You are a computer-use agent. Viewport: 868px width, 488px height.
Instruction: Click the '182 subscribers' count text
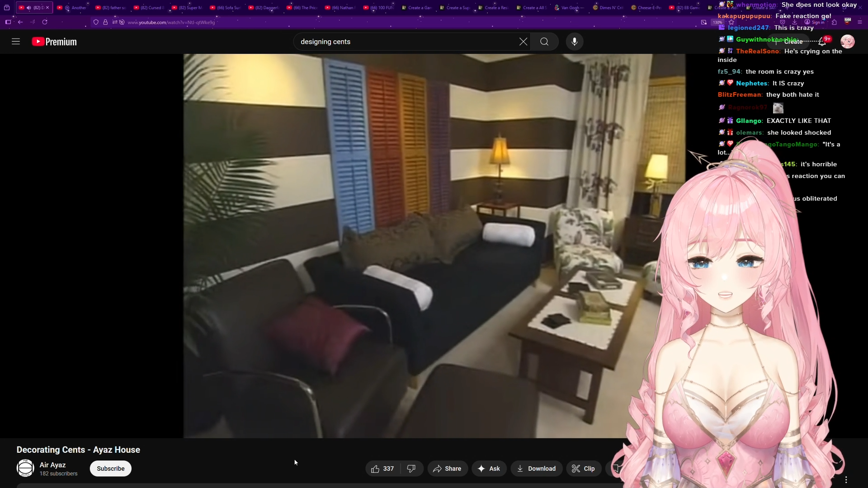click(58, 474)
